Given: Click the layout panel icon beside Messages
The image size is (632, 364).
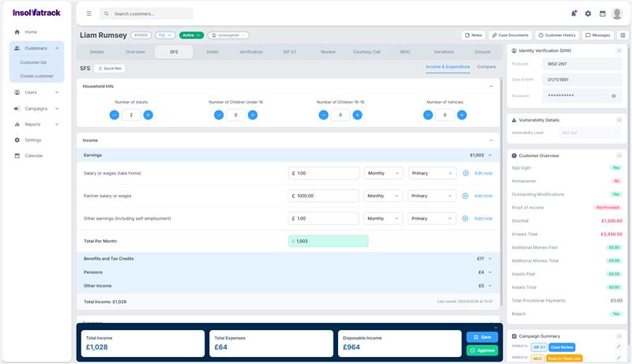Looking at the screenshot, I should click(623, 36).
